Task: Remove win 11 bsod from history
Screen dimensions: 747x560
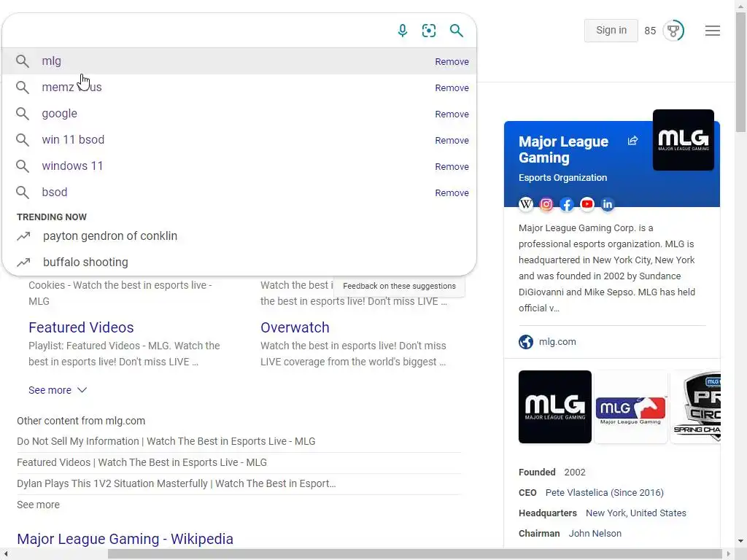Action: tap(452, 140)
